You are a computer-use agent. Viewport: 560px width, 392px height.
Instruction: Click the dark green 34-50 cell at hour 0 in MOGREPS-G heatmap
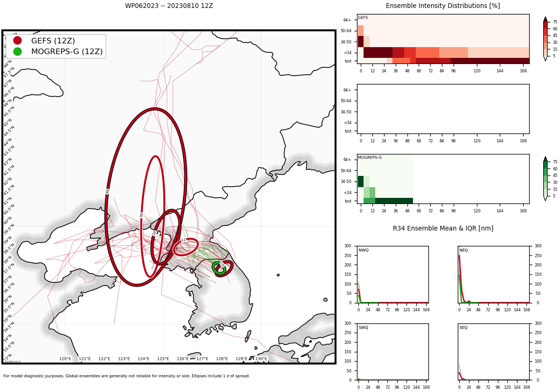pos(361,182)
